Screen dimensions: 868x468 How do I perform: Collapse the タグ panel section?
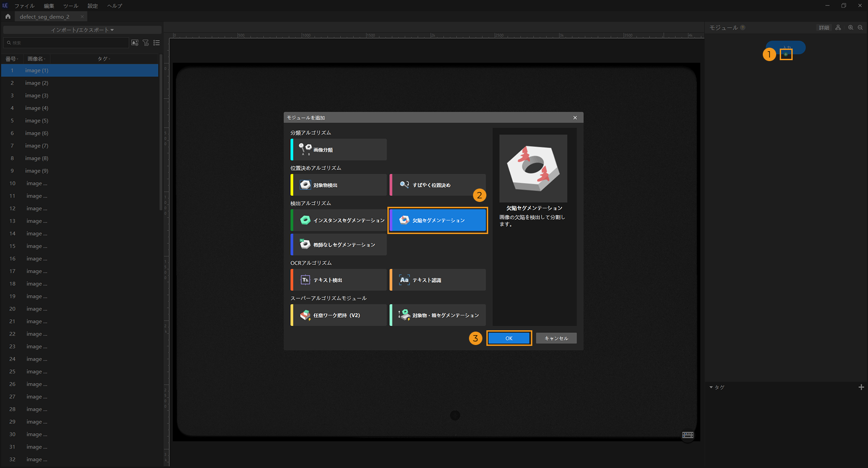[711, 387]
